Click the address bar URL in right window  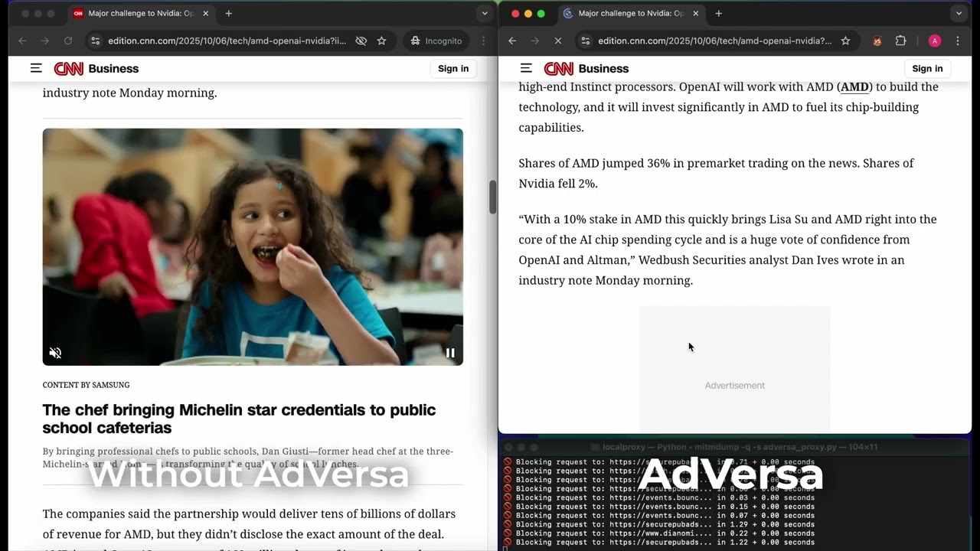(x=714, y=41)
